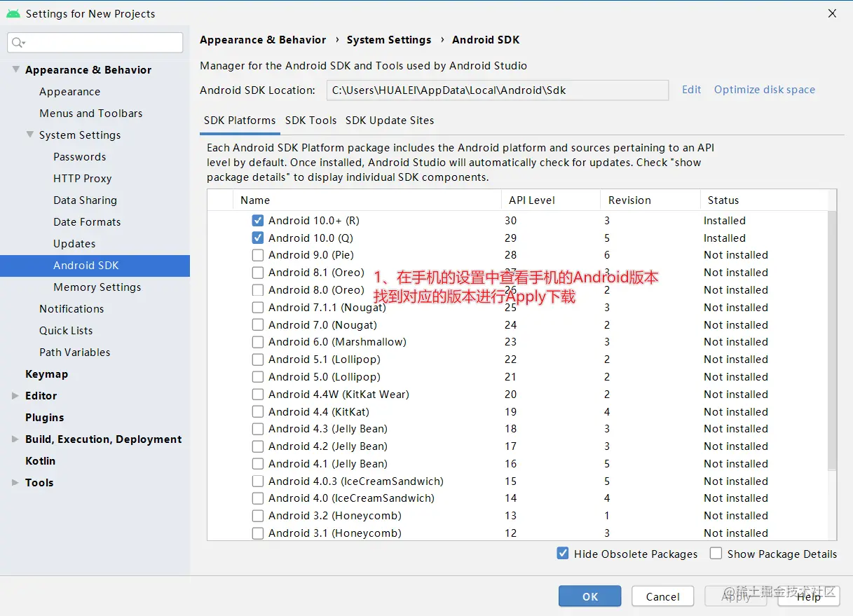Open Date Formats settings
This screenshot has width=853, height=616.
tap(87, 221)
